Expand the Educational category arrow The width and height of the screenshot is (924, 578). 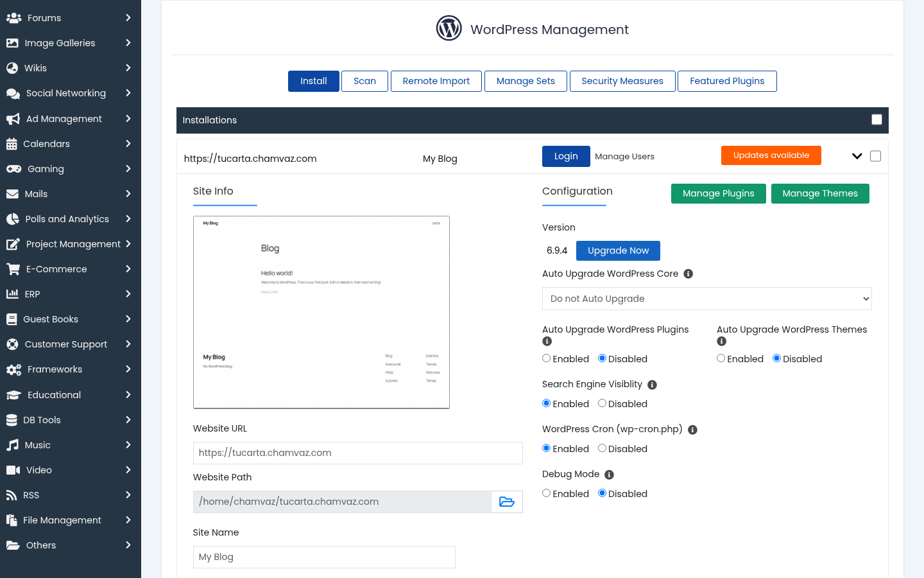pyautogui.click(x=128, y=395)
